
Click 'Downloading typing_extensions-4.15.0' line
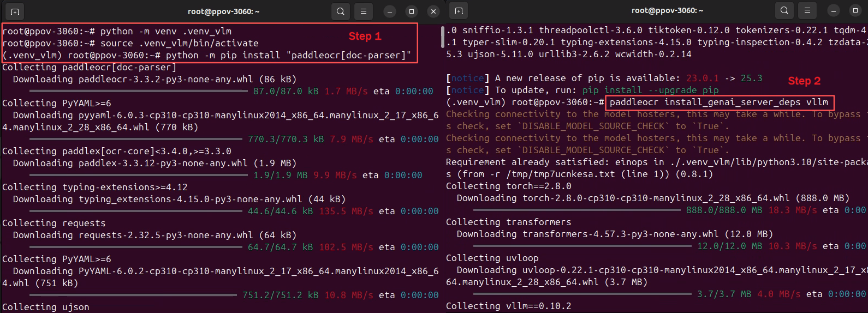180,199
